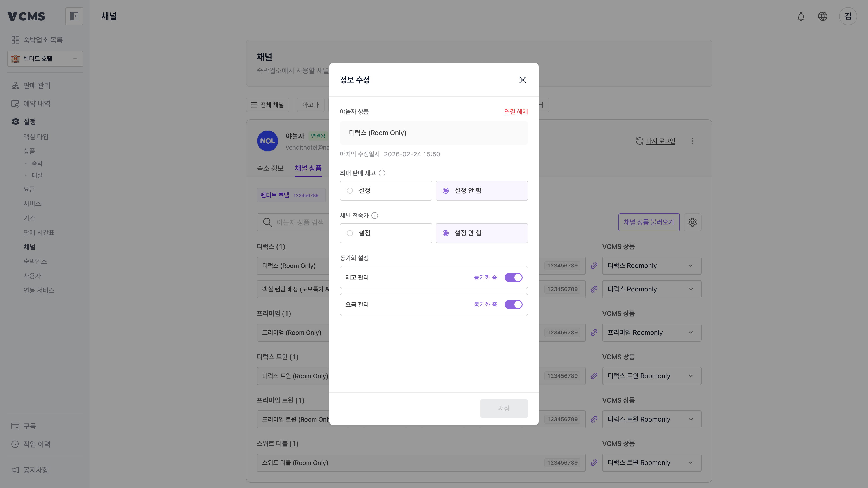Click the 저장 button in dialog
The width and height of the screenshot is (868, 488).
(504, 408)
